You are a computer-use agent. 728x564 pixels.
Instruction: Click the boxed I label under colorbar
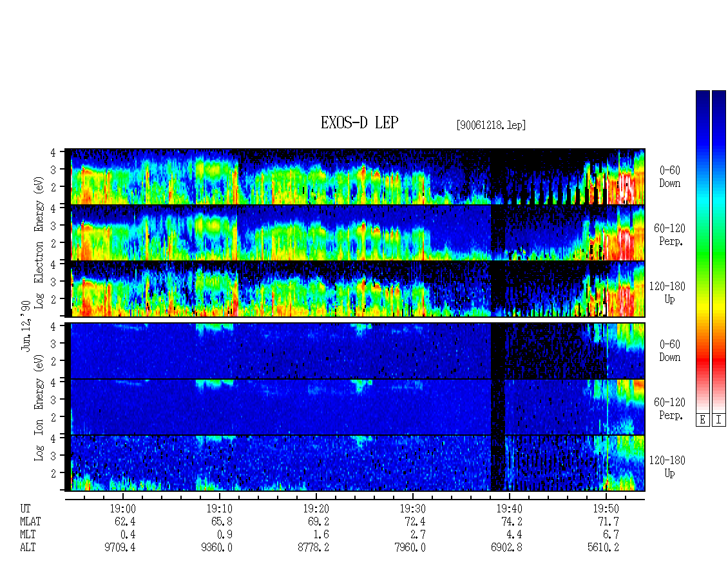(719, 420)
